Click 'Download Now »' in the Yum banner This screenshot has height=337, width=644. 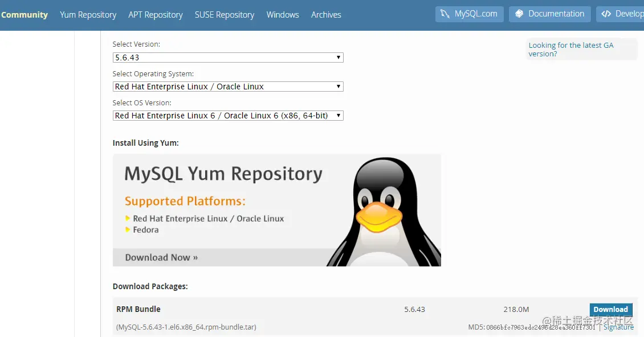coord(161,257)
